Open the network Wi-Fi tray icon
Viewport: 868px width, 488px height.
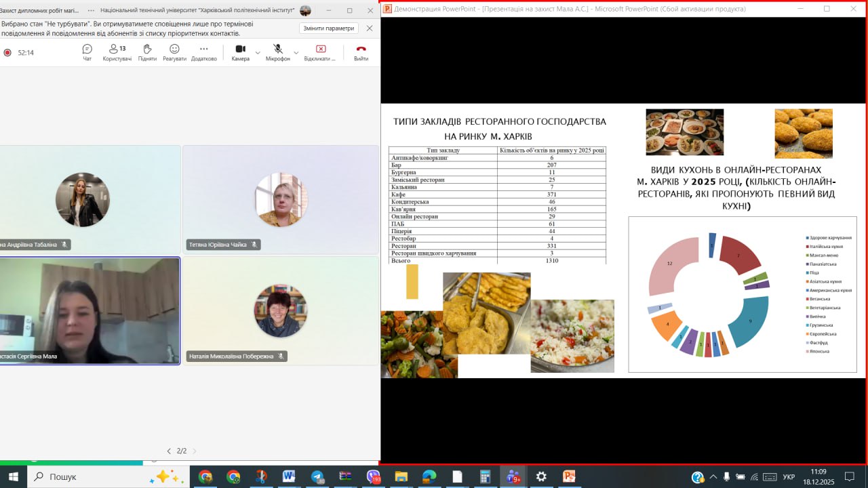pyautogui.click(x=754, y=477)
